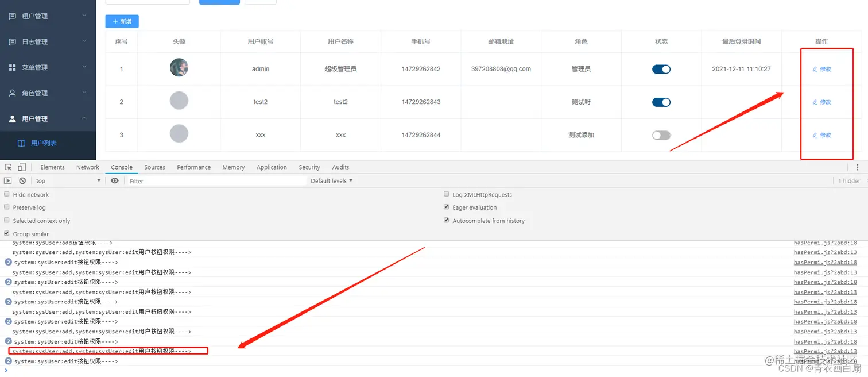
Task: Open hasPermi.js link on sysUser:add按钮权限 row
Action: (x=826, y=243)
